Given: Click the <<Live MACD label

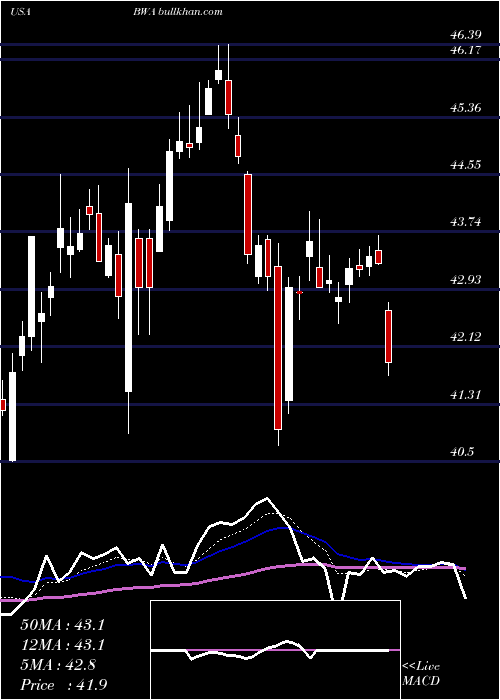Looking at the screenshot, I should [421, 674].
